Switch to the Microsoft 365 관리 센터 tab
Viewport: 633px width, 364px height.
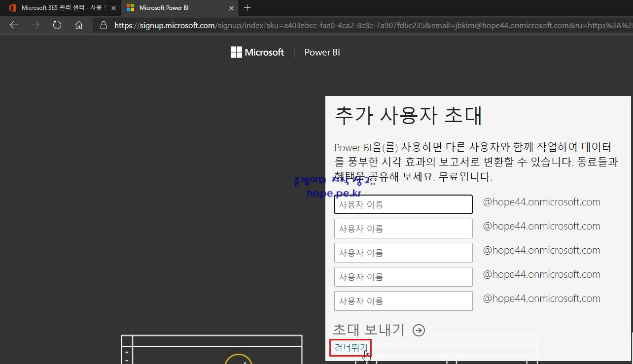(60, 8)
